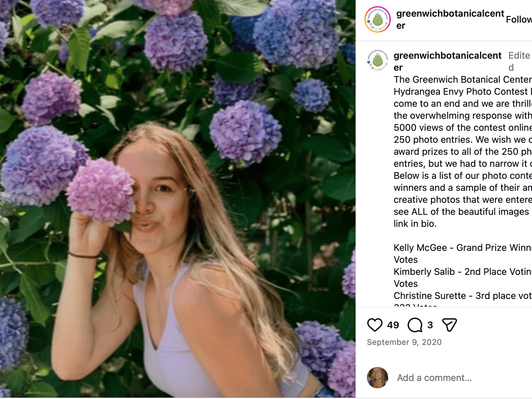Viewport: 532px width, 399px height.
Task: View the 49 likes count
Action: point(393,325)
